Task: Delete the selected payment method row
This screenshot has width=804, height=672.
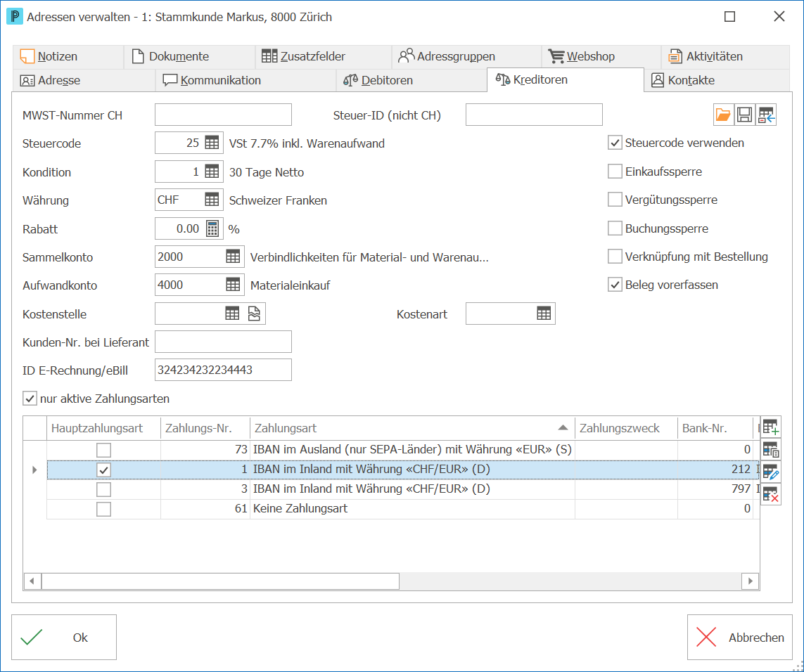Action: pos(771,494)
